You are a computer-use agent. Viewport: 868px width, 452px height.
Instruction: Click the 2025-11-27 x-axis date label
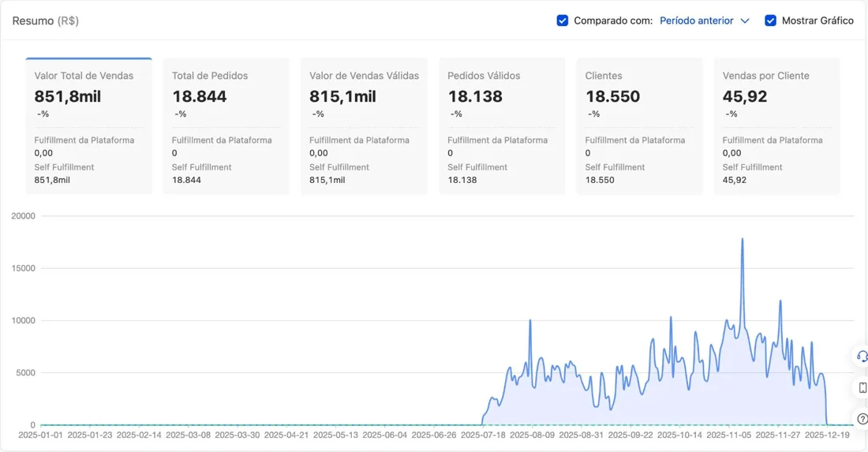[778, 435]
